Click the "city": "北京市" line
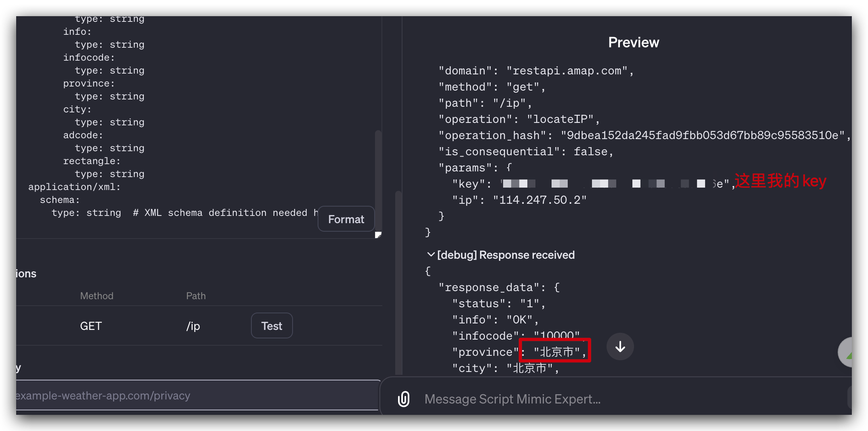The width and height of the screenshot is (868, 431). tap(506, 368)
